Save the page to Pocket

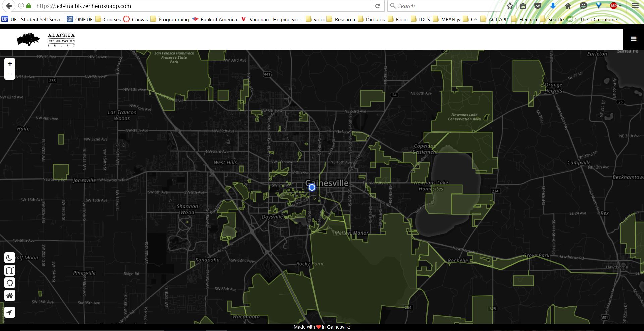[538, 6]
